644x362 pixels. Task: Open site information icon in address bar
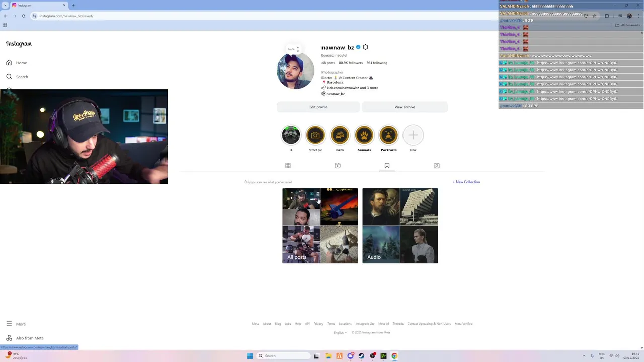tap(35, 16)
